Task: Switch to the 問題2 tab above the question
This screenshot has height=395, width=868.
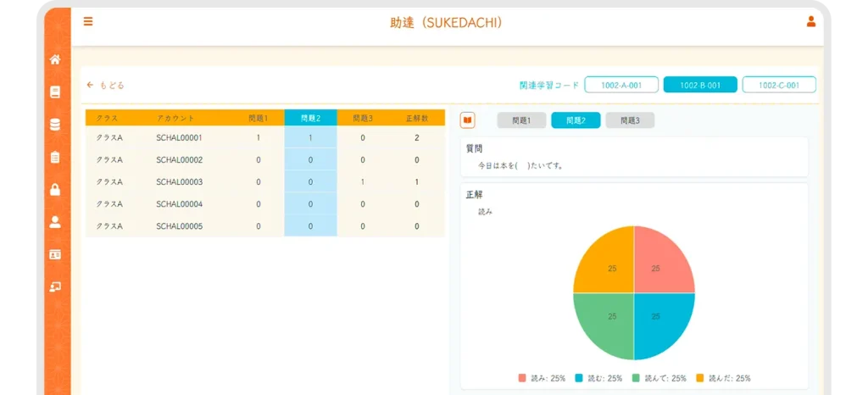Action: (576, 120)
